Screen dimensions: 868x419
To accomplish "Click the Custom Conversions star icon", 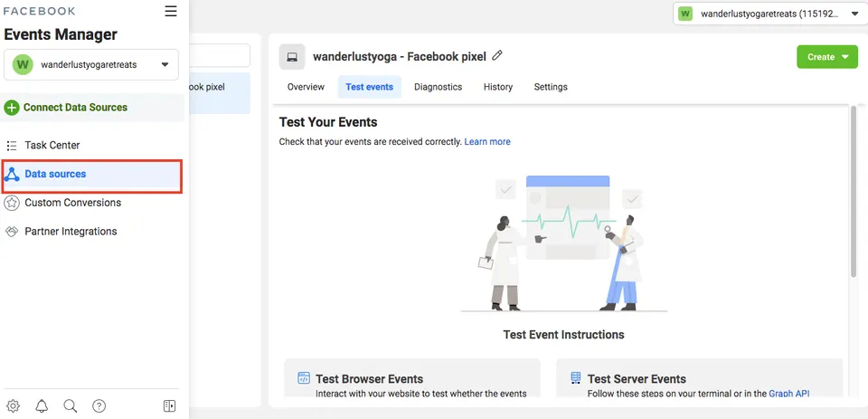I will pyautogui.click(x=12, y=203).
